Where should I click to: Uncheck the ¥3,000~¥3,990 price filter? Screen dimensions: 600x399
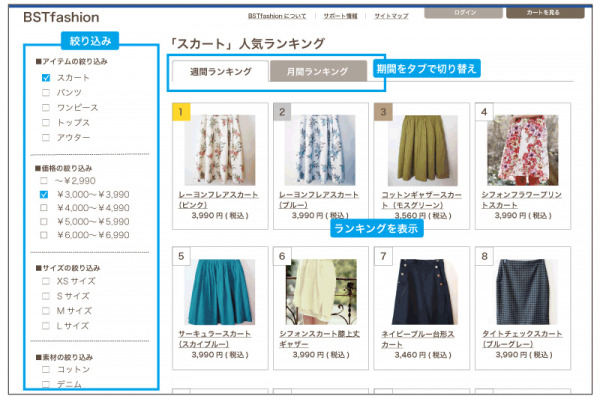point(44,194)
